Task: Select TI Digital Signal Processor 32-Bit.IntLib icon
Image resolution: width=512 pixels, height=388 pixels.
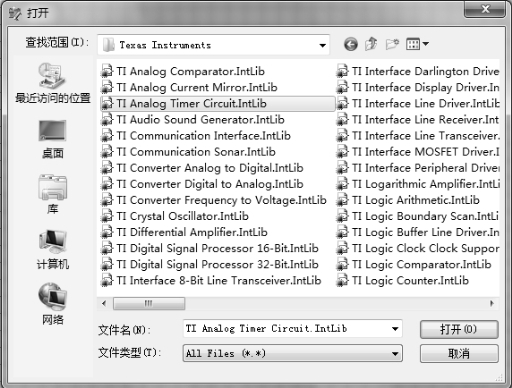Action: click(x=107, y=264)
